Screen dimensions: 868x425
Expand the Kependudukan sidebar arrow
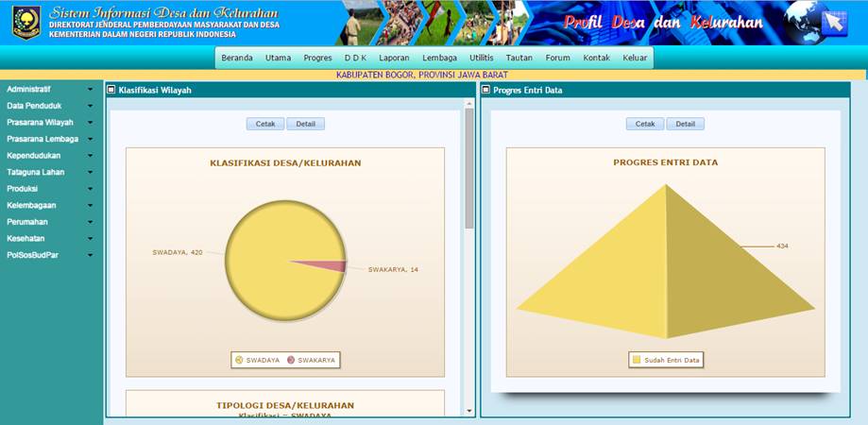click(91, 156)
